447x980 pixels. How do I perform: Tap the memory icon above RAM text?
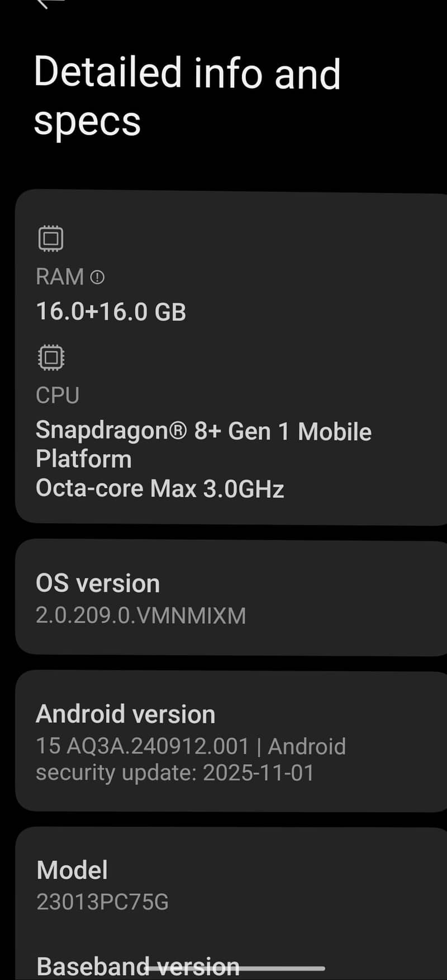tap(51, 238)
